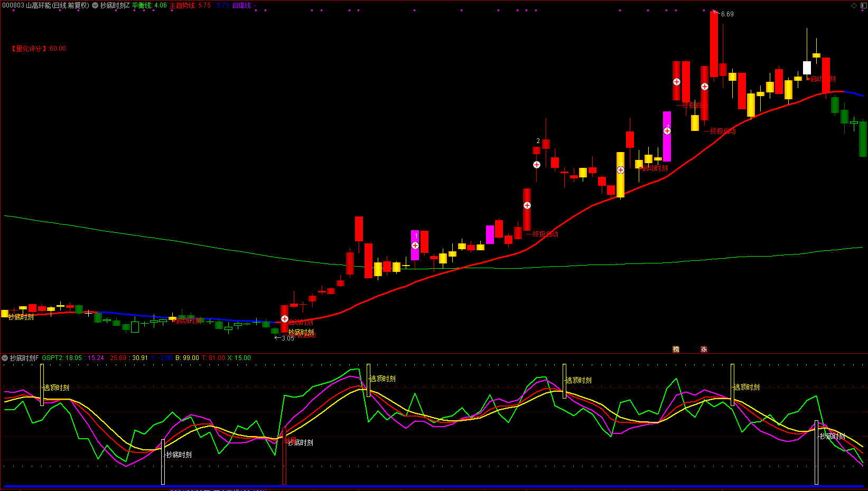This screenshot has width=868, height=491.
Task: Click the first yellow 逃顶时刻 signal bar
Action: click(42, 385)
